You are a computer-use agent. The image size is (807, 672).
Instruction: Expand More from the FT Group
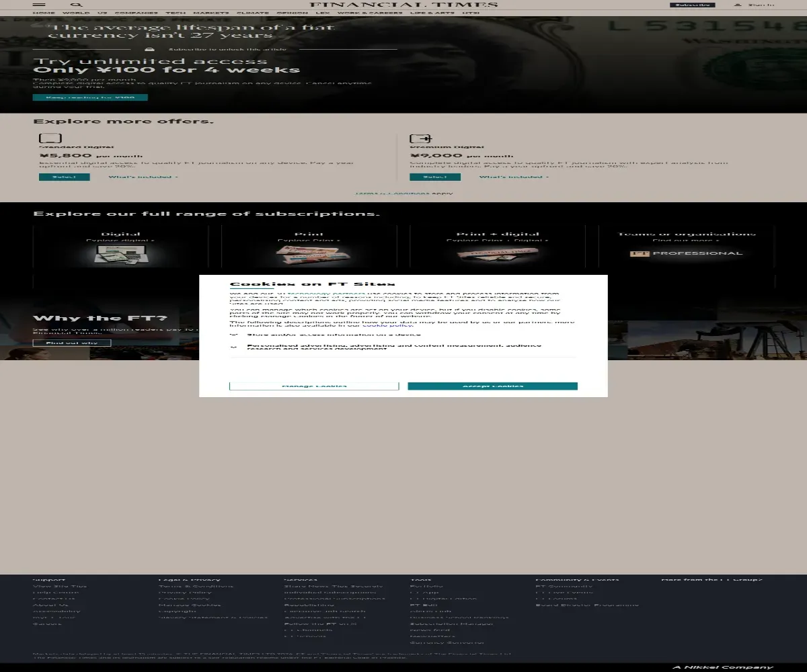[712, 580]
